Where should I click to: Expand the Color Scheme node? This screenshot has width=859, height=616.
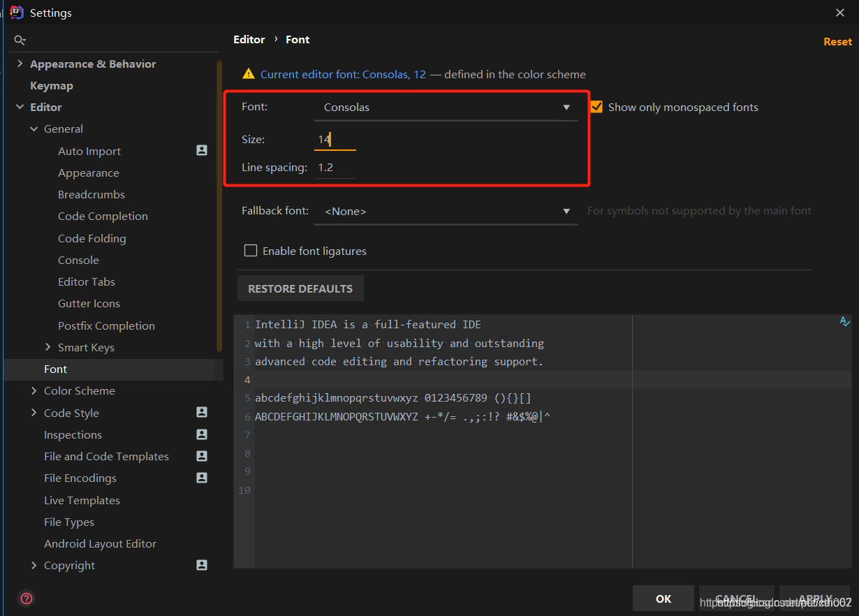tap(34, 390)
